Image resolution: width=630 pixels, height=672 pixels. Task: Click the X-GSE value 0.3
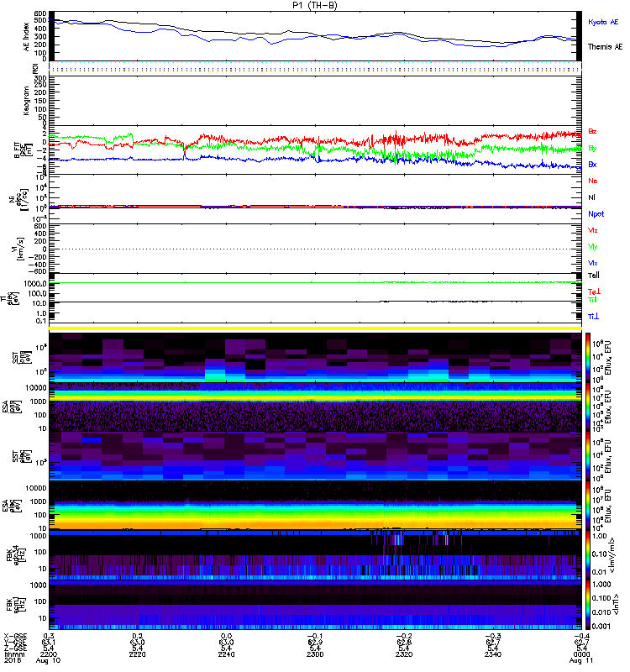coord(49,636)
